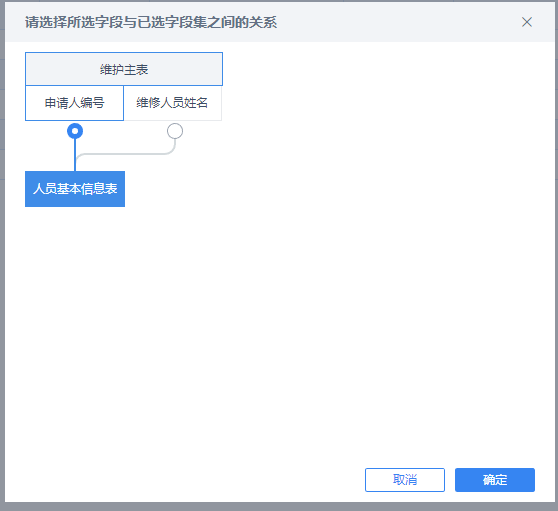The image size is (558, 511).
Task: Click the dialog title 请选择所选字段与已选字段集之间的关系
Action: click(151, 22)
